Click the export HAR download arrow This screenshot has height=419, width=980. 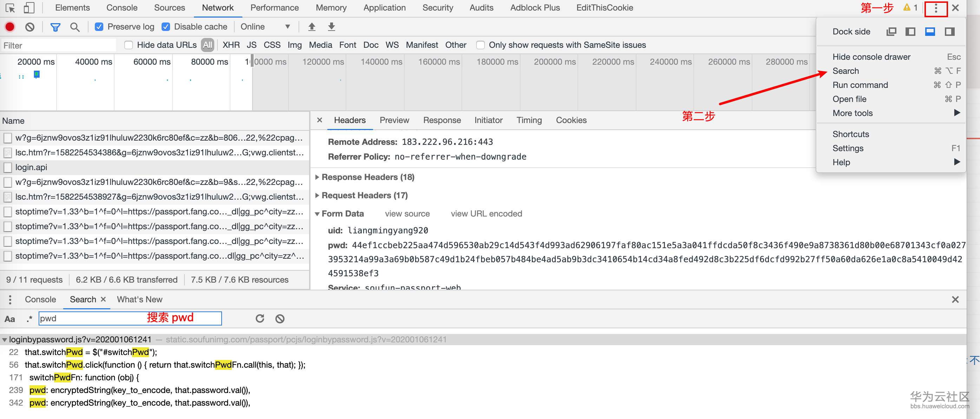331,27
